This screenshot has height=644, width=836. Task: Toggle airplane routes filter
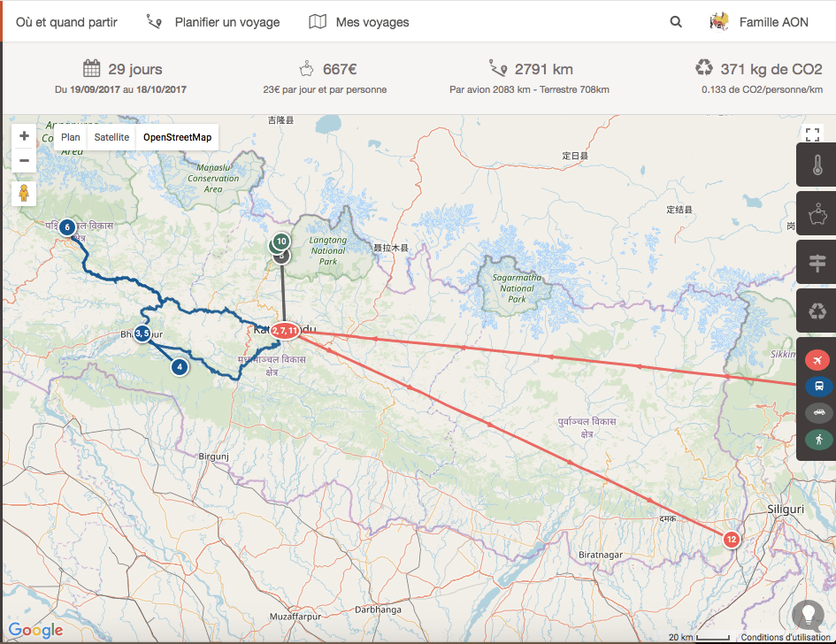[x=817, y=360]
